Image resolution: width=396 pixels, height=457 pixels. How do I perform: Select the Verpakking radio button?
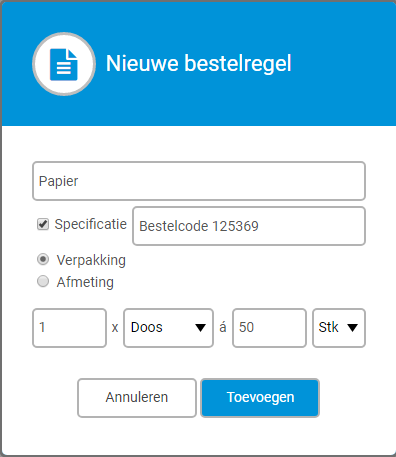point(43,259)
